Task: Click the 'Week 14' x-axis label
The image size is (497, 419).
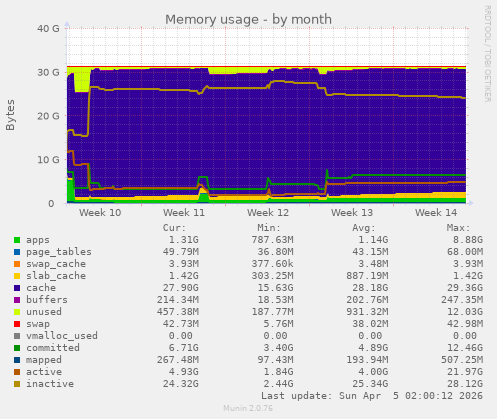Action: tap(436, 213)
